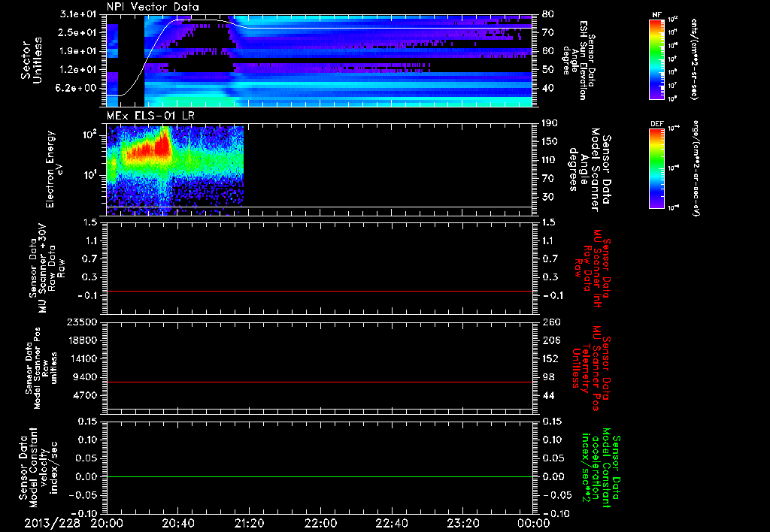Click the Model Scanner Pos Raw axis title
770x532 pixels.
click(x=41, y=368)
